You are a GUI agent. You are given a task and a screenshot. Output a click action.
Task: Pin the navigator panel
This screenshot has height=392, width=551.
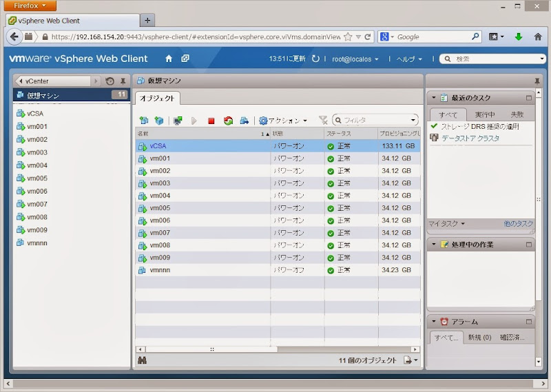coord(123,81)
